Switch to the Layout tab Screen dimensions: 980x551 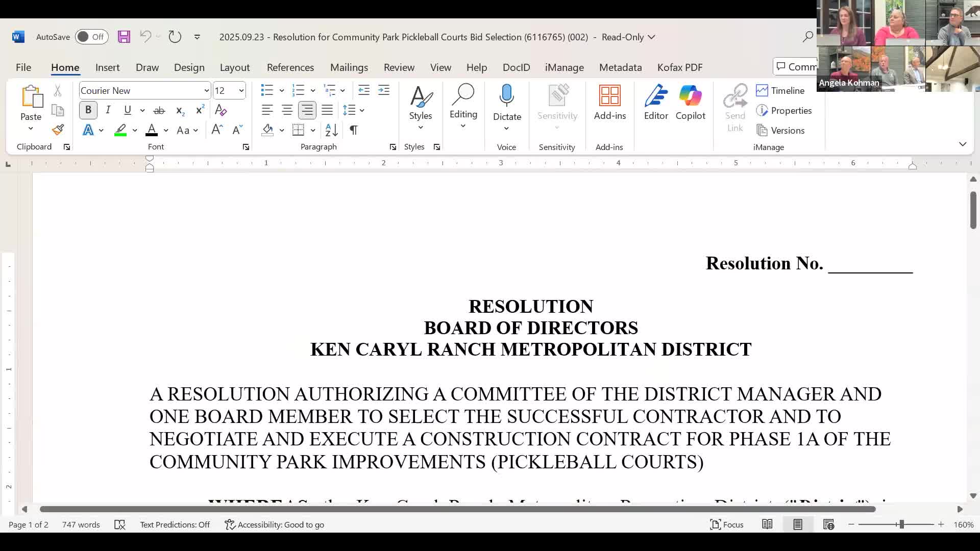click(x=234, y=67)
